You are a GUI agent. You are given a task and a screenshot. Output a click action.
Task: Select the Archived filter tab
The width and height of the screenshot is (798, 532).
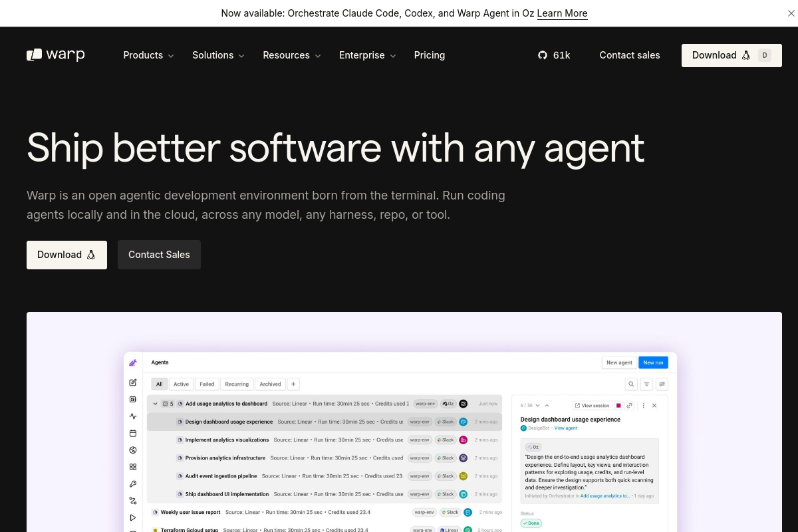pos(270,384)
